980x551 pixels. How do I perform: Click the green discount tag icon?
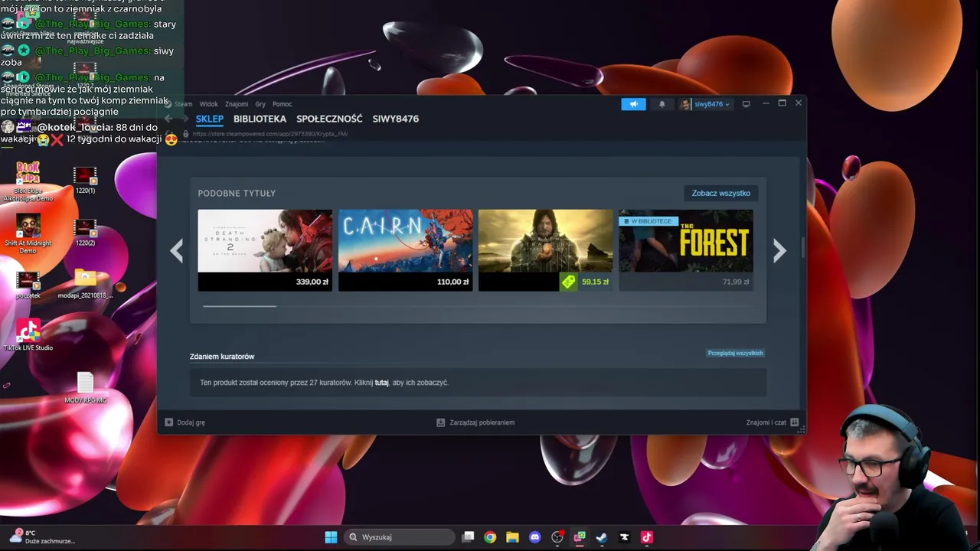pyautogui.click(x=568, y=282)
